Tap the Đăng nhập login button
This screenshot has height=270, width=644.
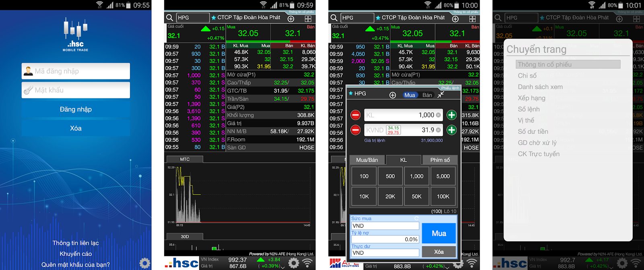(76, 109)
